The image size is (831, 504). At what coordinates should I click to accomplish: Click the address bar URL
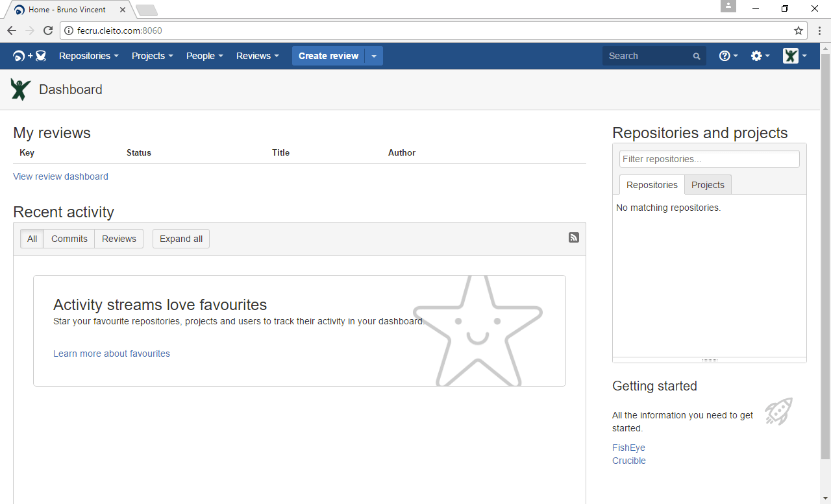[x=119, y=30]
